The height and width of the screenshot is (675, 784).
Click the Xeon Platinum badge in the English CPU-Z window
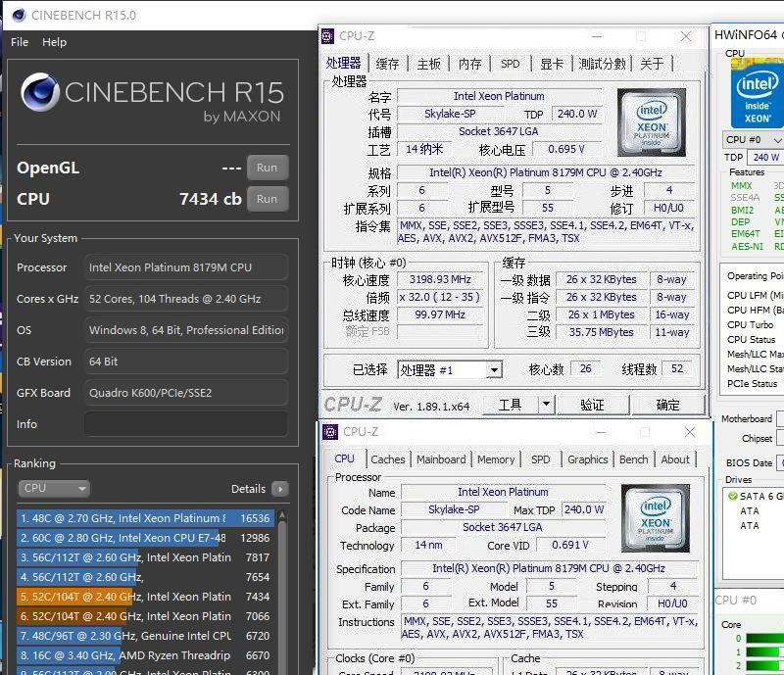click(x=655, y=518)
